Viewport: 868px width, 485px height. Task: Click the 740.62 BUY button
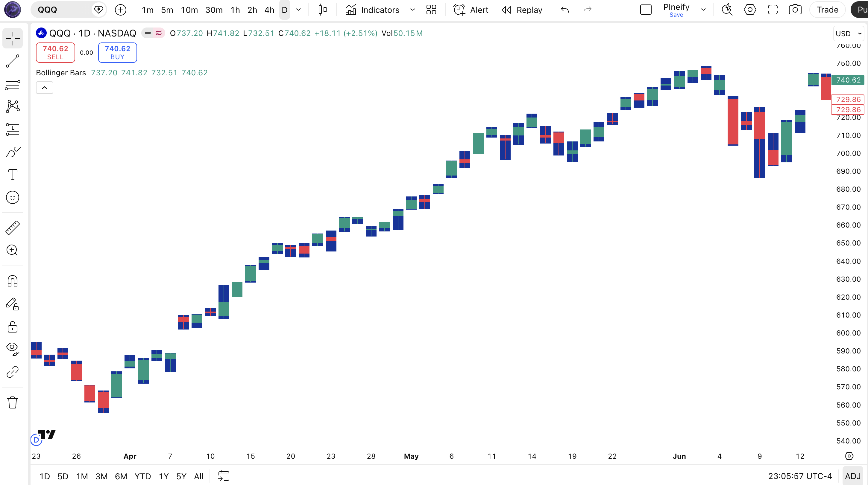pos(118,53)
